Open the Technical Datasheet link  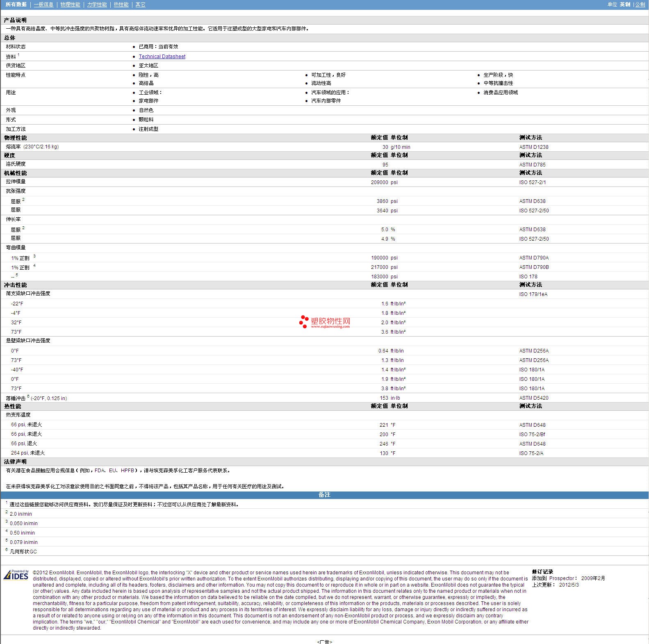click(162, 57)
